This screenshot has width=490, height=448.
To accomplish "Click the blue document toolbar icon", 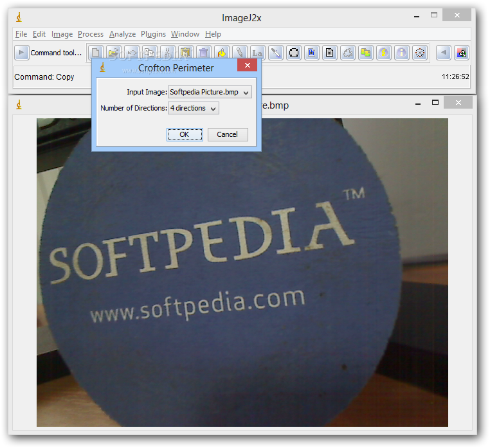I will pos(312,53).
